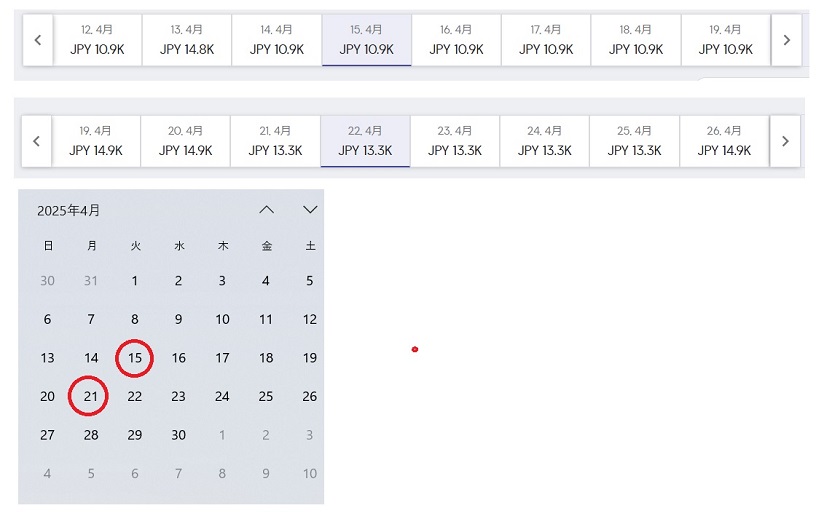Select the 20. 4月 JPY 14.9K fare tab
840x532 pixels.
[x=185, y=141]
